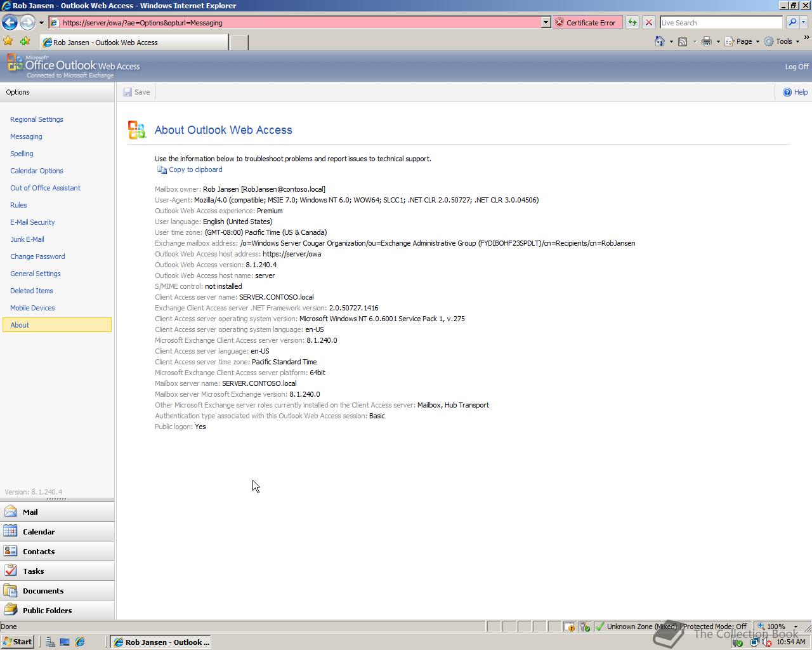Open Mobile Devices options
The height and width of the screenshot is (650, 812).
[32, 308]
